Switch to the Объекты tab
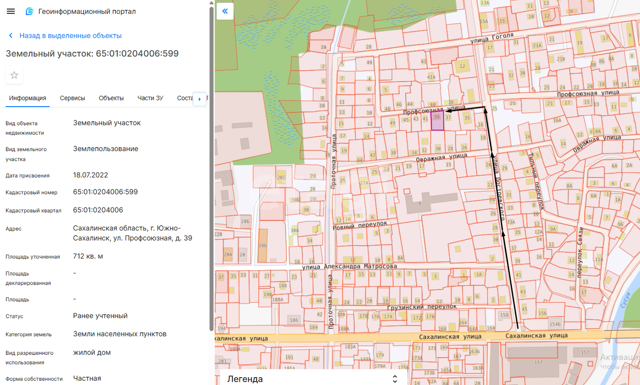 [111, 98]
